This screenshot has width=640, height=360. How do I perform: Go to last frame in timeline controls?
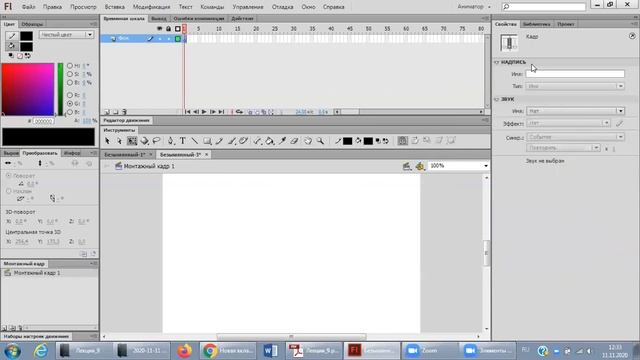[x=221, y=112]
